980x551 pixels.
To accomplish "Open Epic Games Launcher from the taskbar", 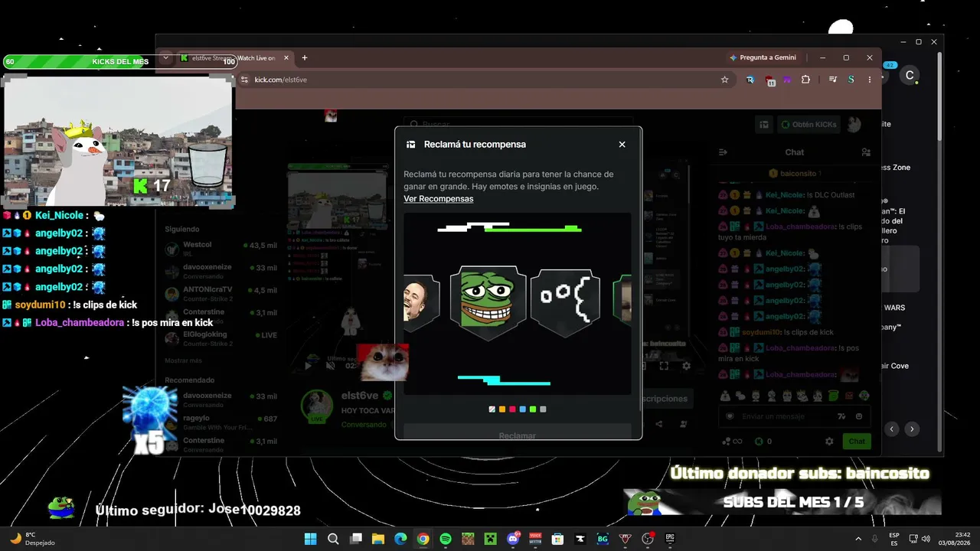I will pos(670,539).
